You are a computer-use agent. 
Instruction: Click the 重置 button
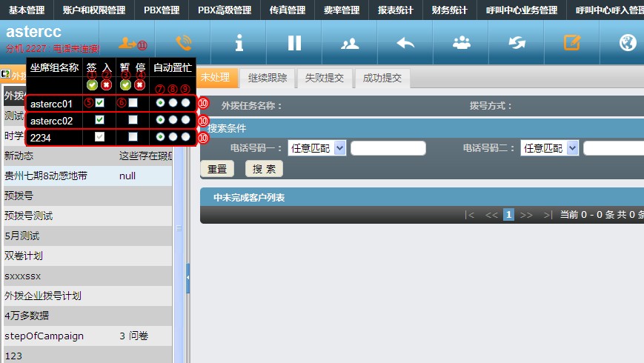217,169
